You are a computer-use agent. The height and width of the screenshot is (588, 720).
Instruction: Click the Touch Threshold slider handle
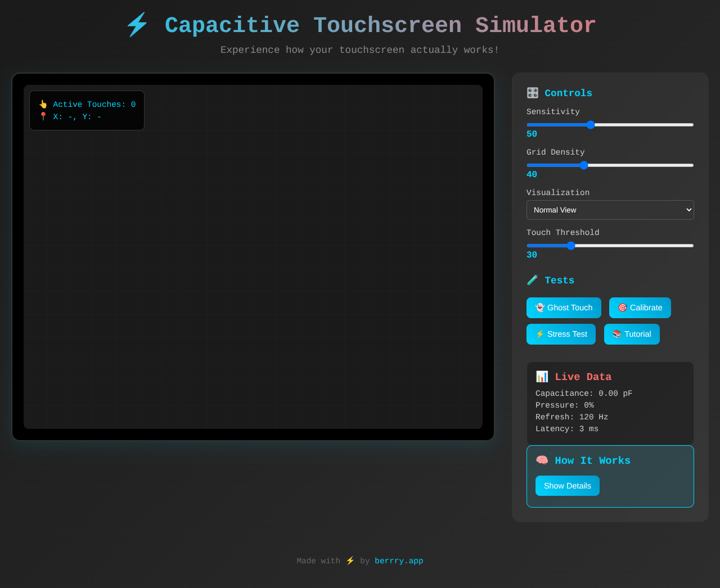coord(571,245)
